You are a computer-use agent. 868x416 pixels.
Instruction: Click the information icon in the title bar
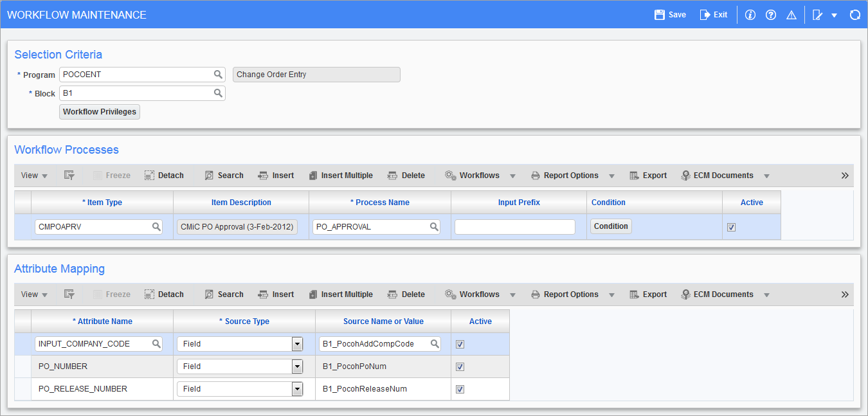750,14
